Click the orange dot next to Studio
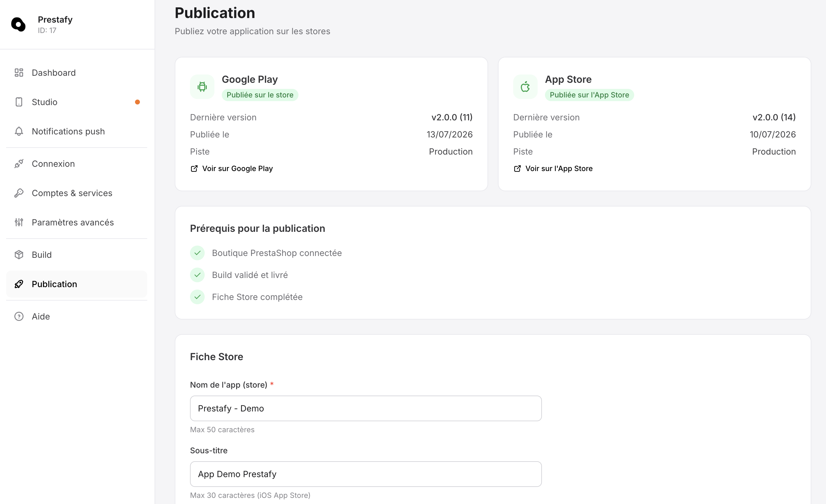 pyautogui.click(x=137, y=102)
